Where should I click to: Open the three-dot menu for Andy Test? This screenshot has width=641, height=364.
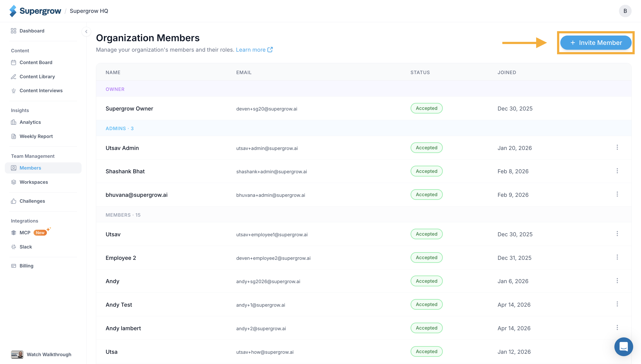(617, 304)
